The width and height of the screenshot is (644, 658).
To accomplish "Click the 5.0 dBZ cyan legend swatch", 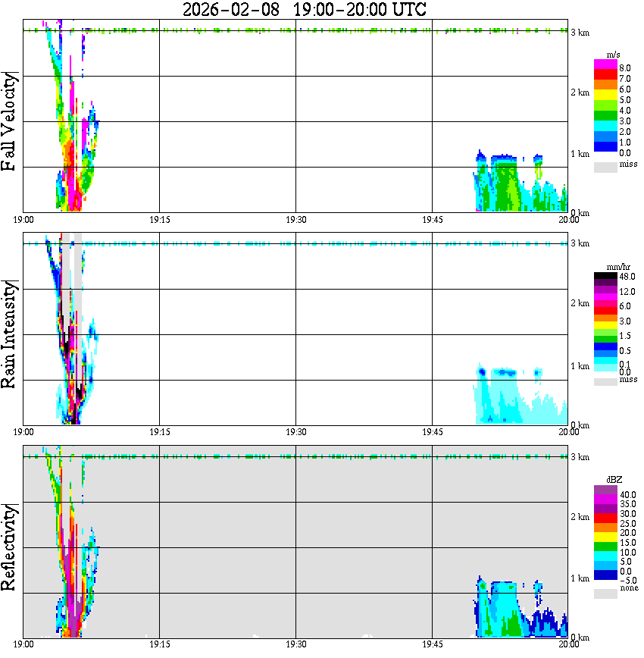I will pos(605,556).
